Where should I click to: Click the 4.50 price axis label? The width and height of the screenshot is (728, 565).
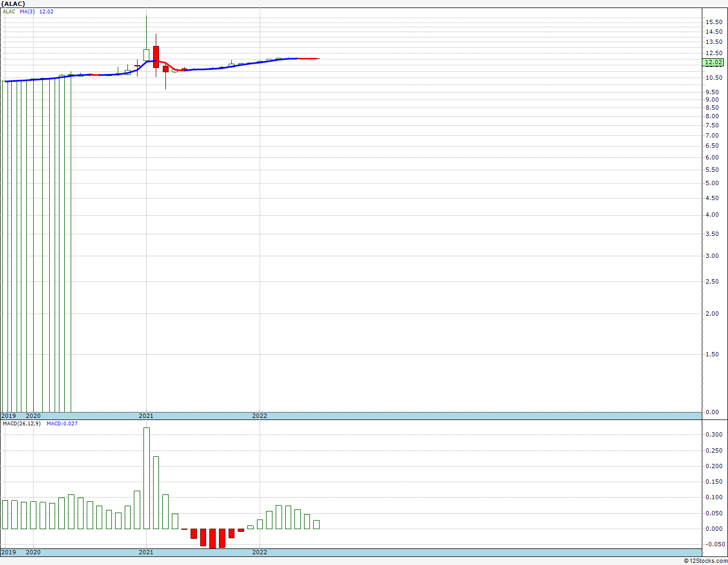point(712,198)
